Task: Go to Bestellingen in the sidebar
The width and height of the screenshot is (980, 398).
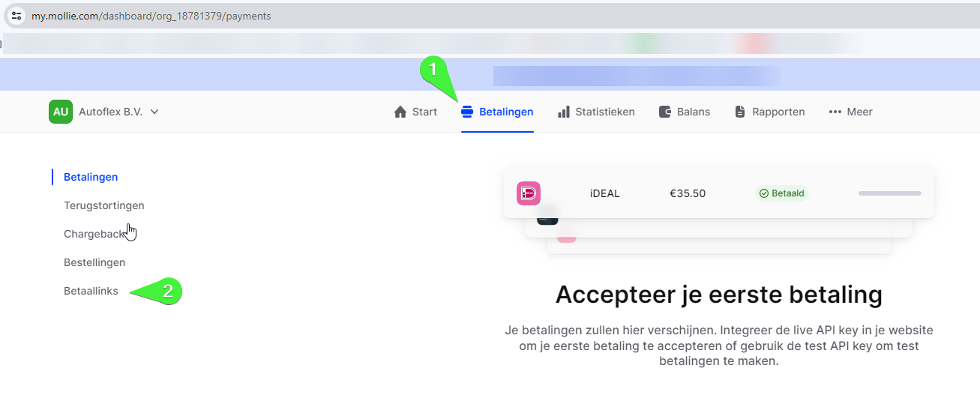Action: pos(94,262)
